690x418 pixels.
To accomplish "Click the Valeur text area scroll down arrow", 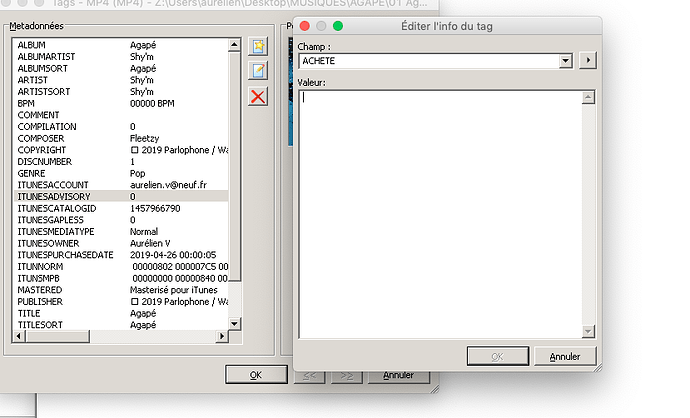I will pos(588,331).
